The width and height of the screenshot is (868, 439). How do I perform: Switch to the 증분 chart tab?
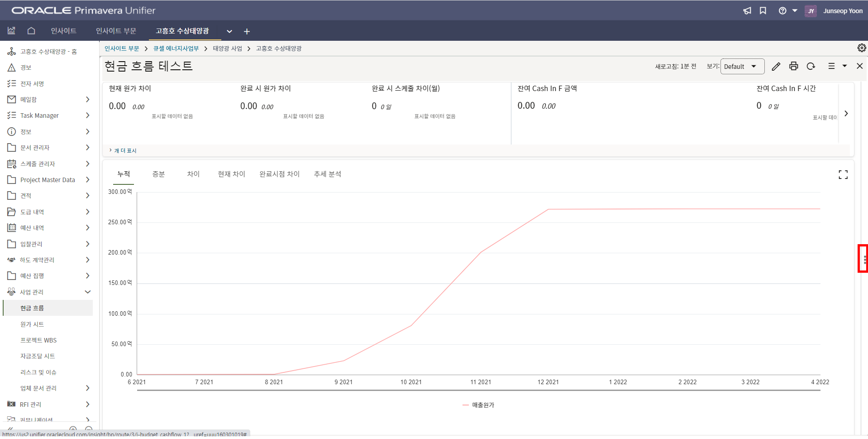(158, 174)
